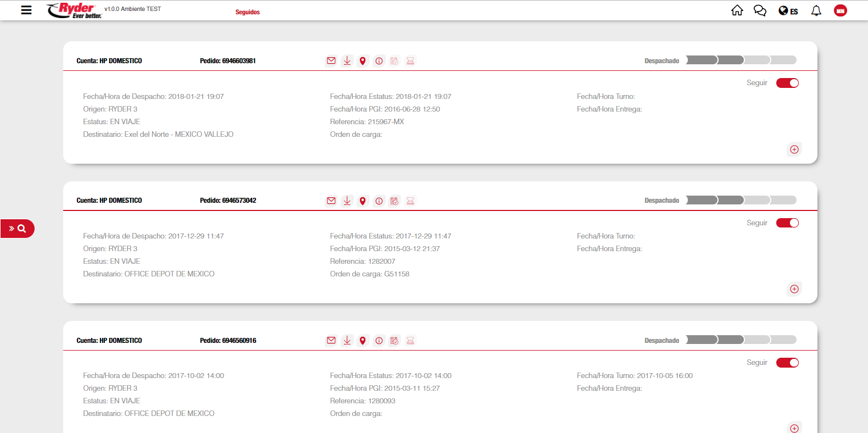Screen dimensions: 868x433
Task: Click the Seguidos tab label
Action: pyautogui.click(x=247, y=12)
